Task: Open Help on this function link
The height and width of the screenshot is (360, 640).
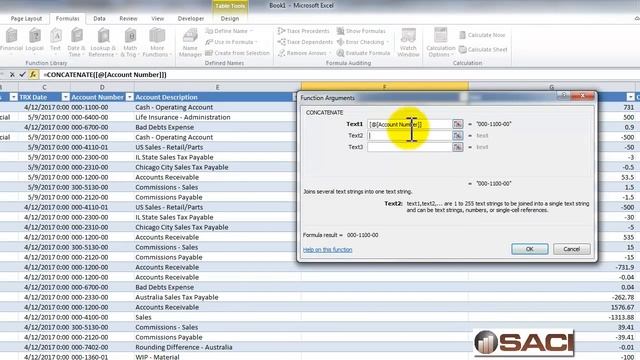Action: pyautogui.click(x=327, y=250)
